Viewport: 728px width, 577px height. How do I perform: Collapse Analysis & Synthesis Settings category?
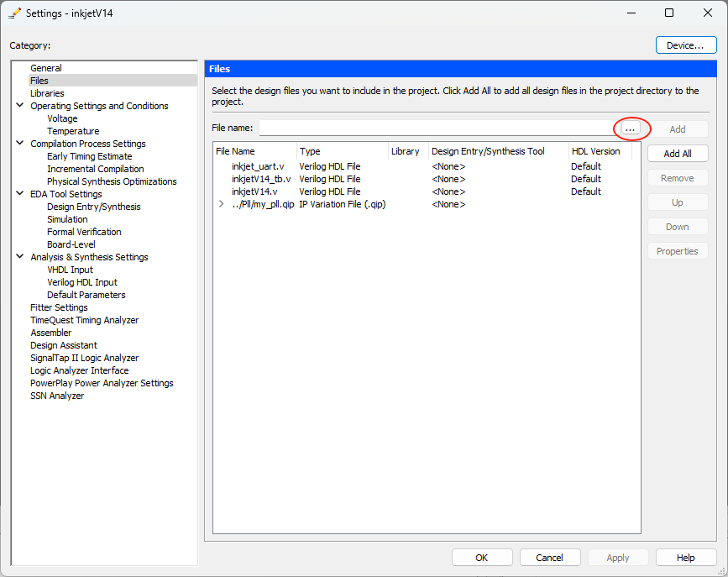[20, 256]
